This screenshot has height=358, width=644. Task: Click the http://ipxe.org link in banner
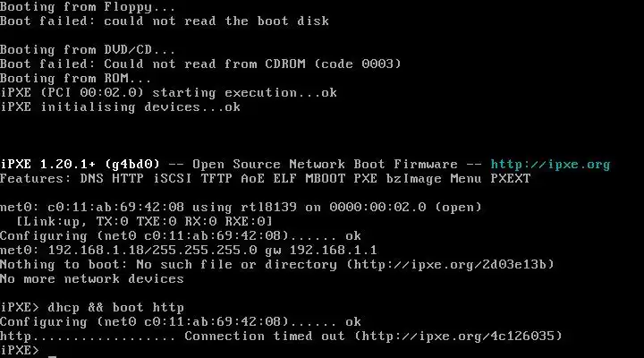tap(550, 165)
